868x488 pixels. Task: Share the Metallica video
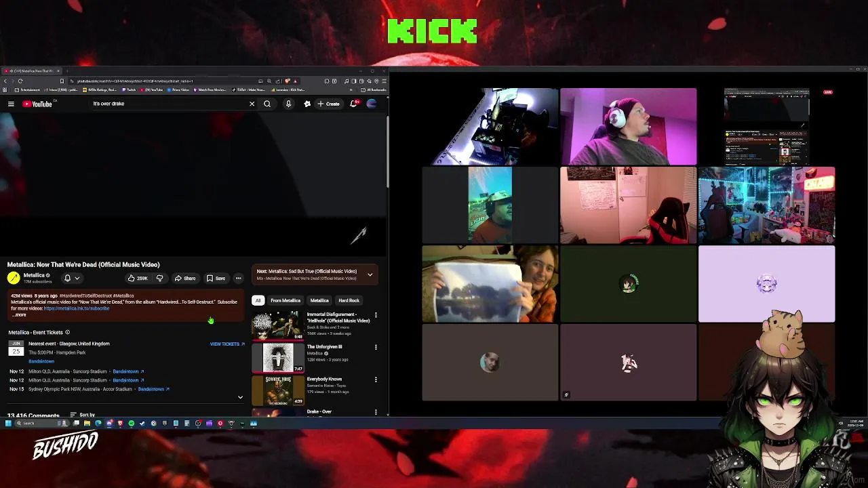[185, 278]
